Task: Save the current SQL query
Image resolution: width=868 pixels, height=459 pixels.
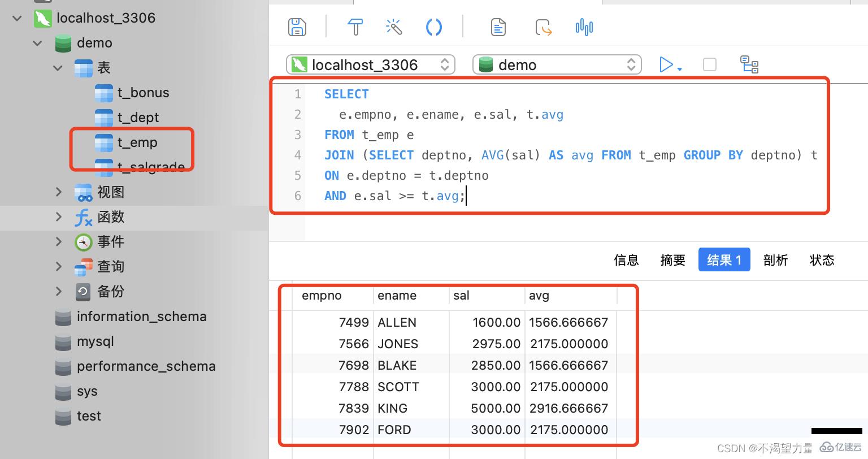Action: coord(297,27)
